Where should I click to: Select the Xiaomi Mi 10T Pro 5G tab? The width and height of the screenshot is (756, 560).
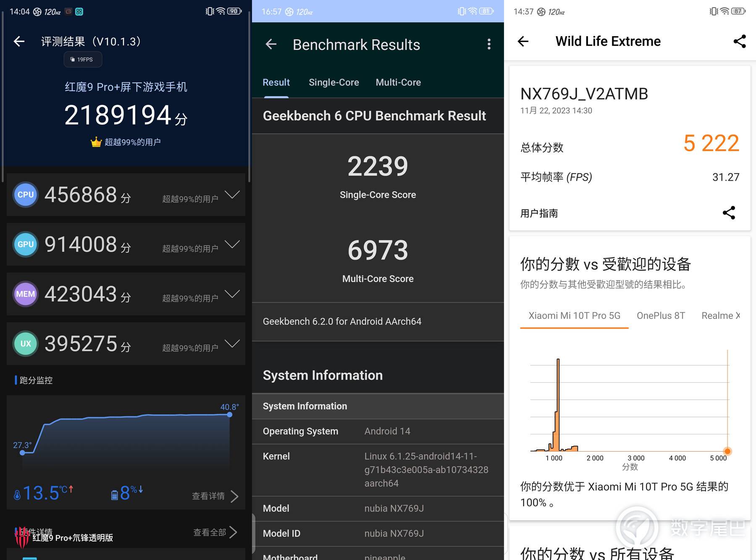click(x=574, y=315)
